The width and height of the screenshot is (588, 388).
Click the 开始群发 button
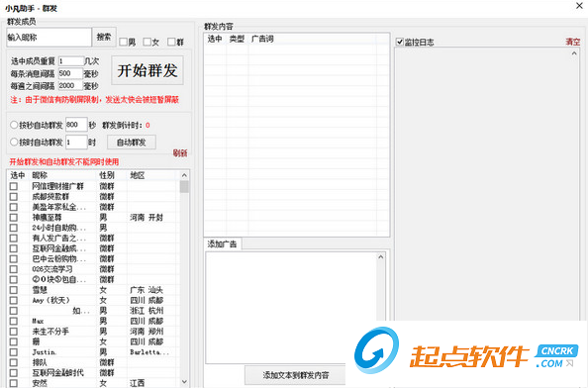click(147, 70)
